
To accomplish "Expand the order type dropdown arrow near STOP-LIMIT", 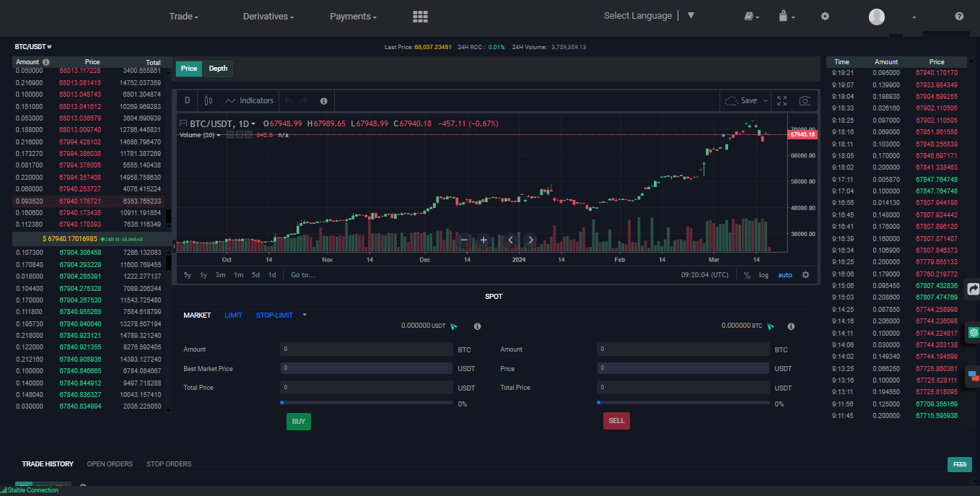I will [304, 315].
